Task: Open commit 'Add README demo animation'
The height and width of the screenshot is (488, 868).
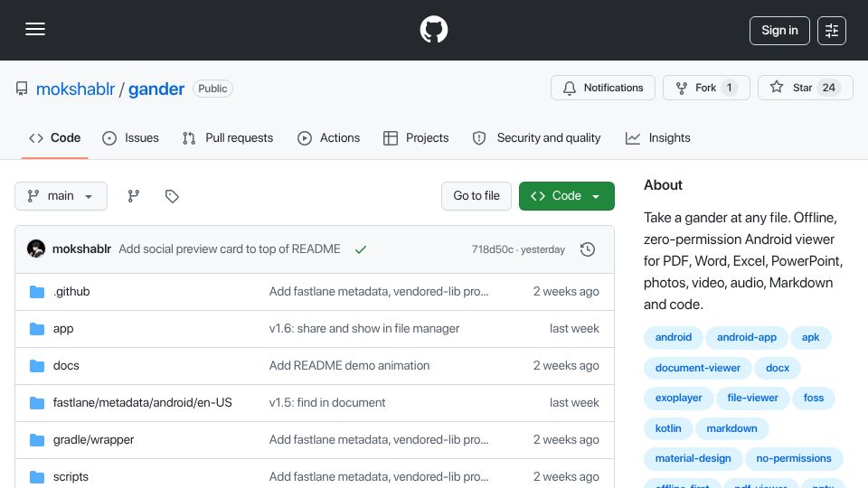Action: (x=349, y=366)
